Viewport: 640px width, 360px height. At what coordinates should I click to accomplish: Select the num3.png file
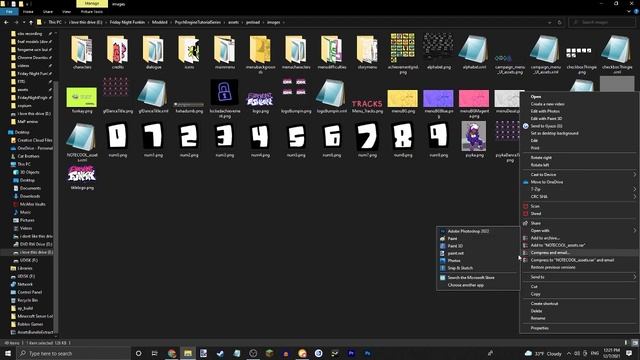(225, 140)
